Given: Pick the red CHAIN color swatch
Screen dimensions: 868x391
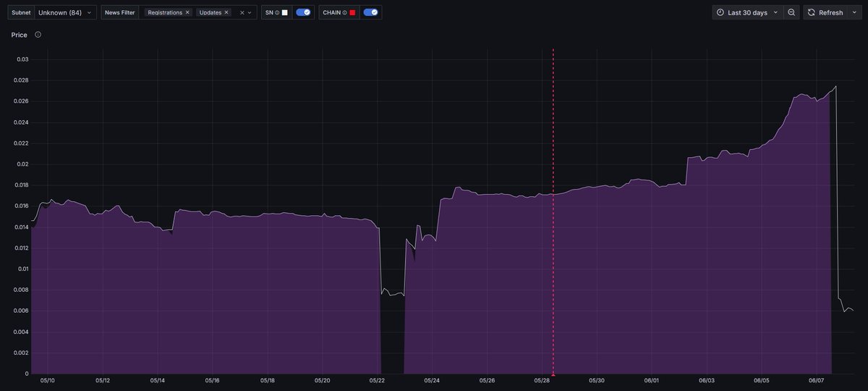Looking at the screenshot, I should (x=352, y=12).
